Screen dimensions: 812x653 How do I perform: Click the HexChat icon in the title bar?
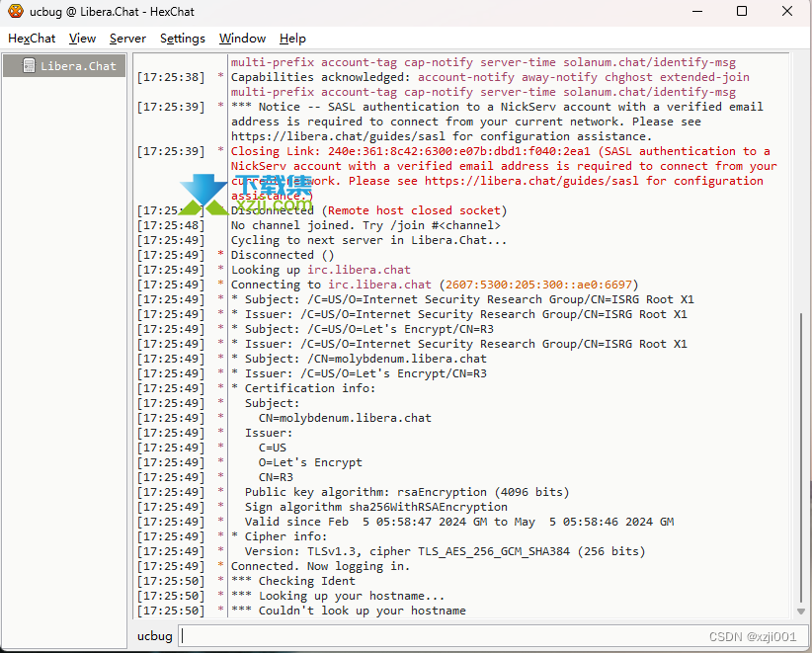(x=16, y=12)
